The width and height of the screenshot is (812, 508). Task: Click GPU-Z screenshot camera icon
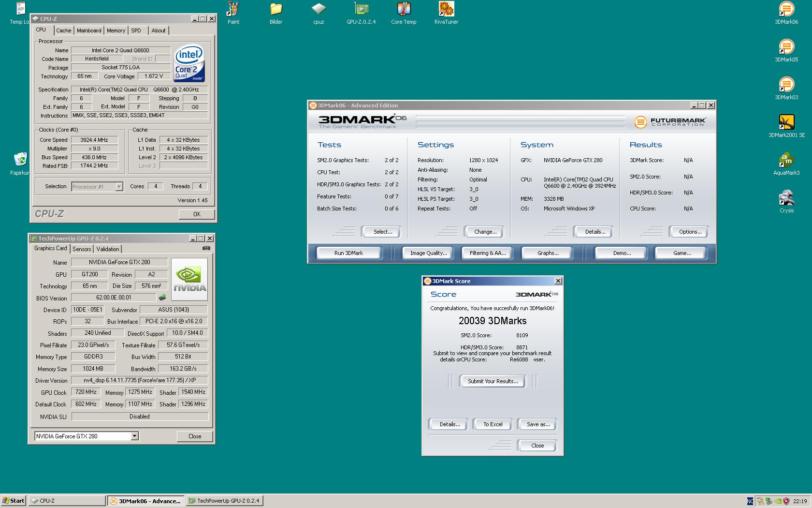206,248
